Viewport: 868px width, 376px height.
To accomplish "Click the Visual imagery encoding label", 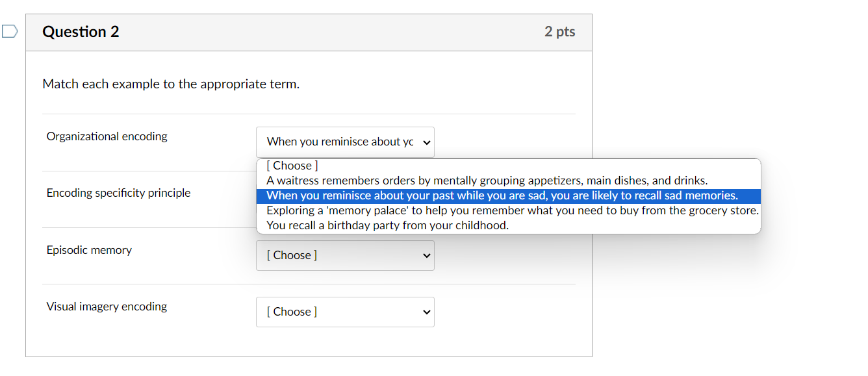I will coord(107,307).
